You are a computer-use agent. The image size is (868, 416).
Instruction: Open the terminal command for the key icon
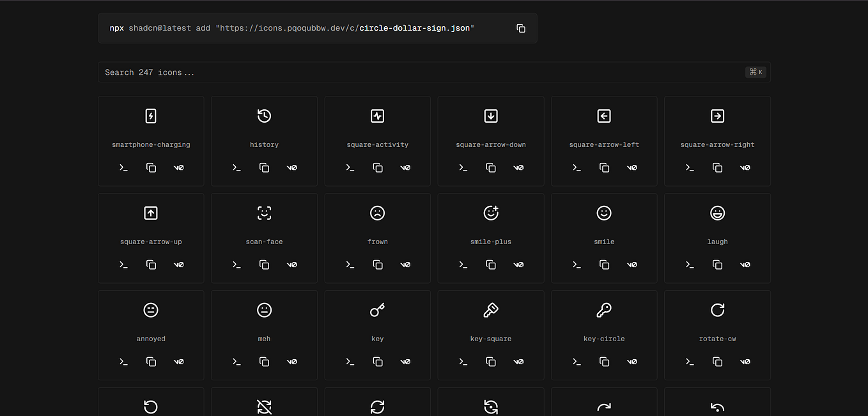(x=350, y=361)
